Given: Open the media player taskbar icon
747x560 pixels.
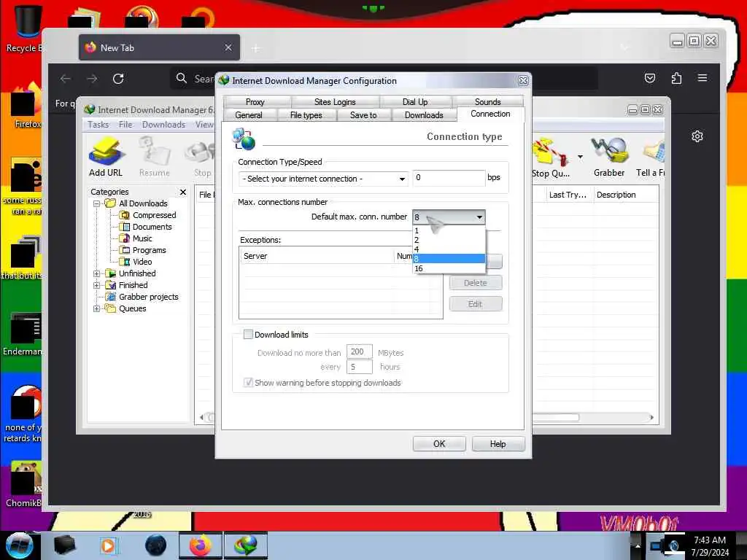Looking at the screenshot, I should pos(108,545).
